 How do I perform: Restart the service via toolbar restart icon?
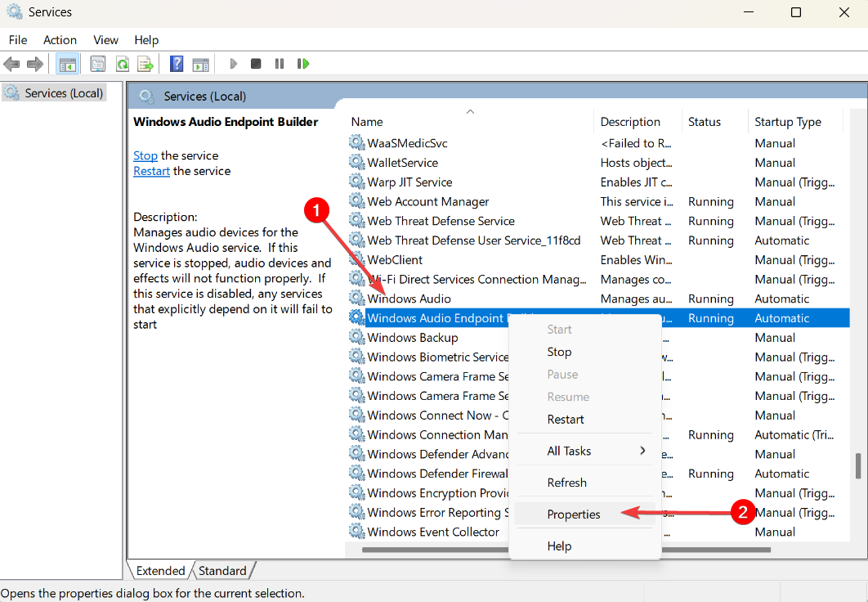(x=303, y=63)
